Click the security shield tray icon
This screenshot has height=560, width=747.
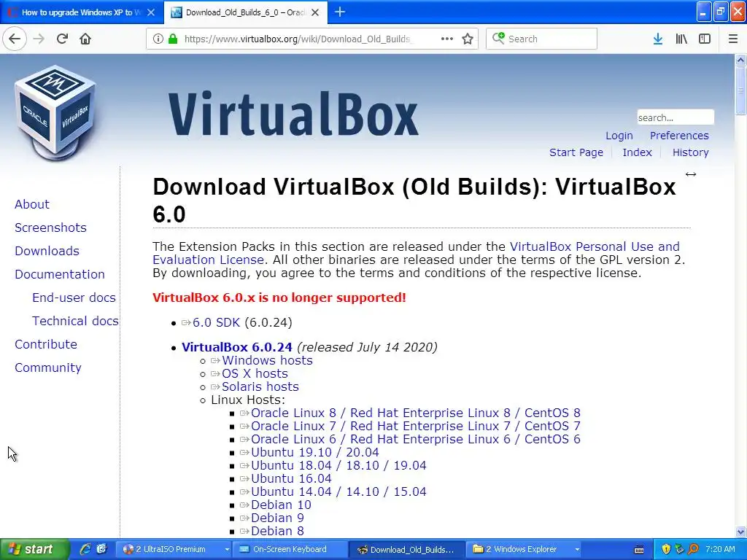(x=666, y=550)
